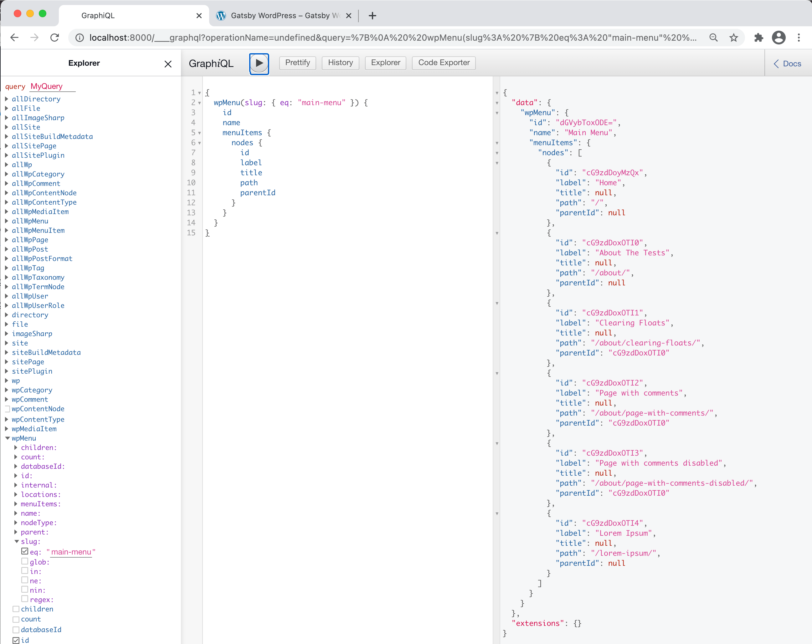The image size is (812, 644).
Task: Enable the glob slug filter checkbox
Action: coord(25,561)
